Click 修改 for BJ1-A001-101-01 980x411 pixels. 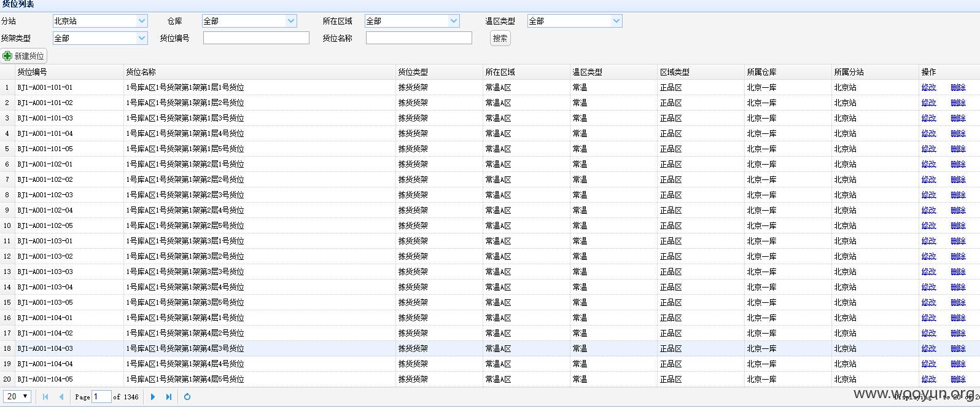tap(929, 87)
